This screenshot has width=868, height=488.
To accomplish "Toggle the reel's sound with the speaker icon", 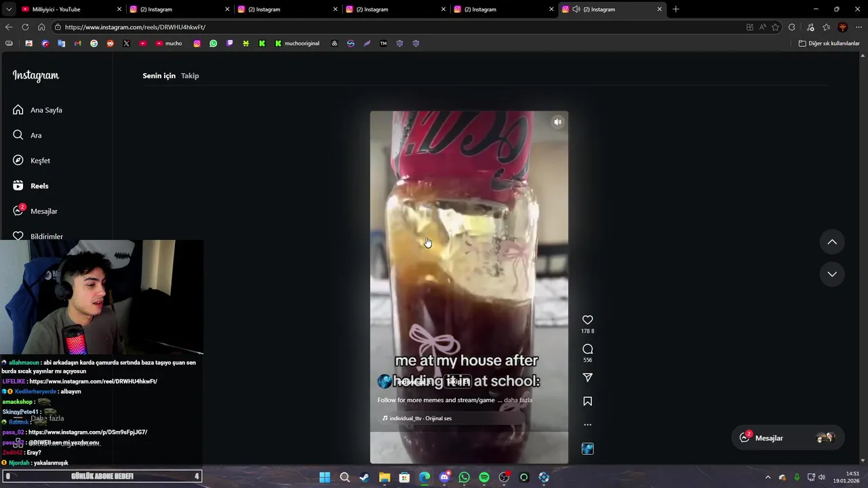I will [557, 122].
